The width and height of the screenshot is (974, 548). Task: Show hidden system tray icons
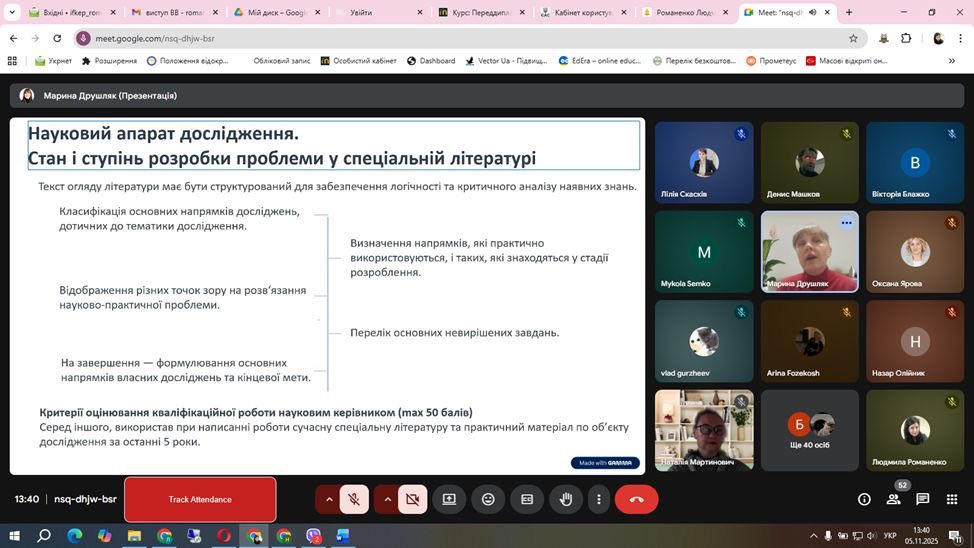coord(813,536)
